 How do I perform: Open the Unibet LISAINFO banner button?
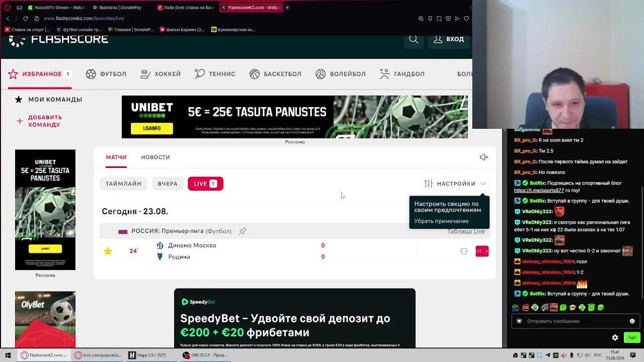tap(151, 128)
